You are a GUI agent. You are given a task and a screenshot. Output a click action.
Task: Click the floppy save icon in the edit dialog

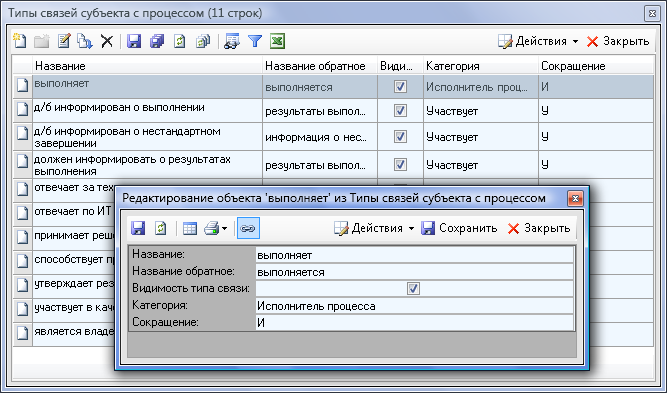click(x=138, y=228)
